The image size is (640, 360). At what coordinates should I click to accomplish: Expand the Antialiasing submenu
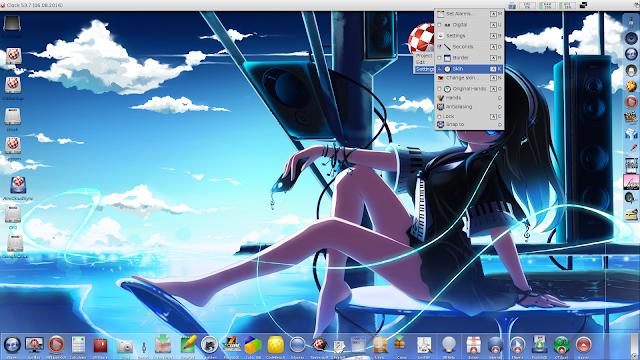pos(469,107)
